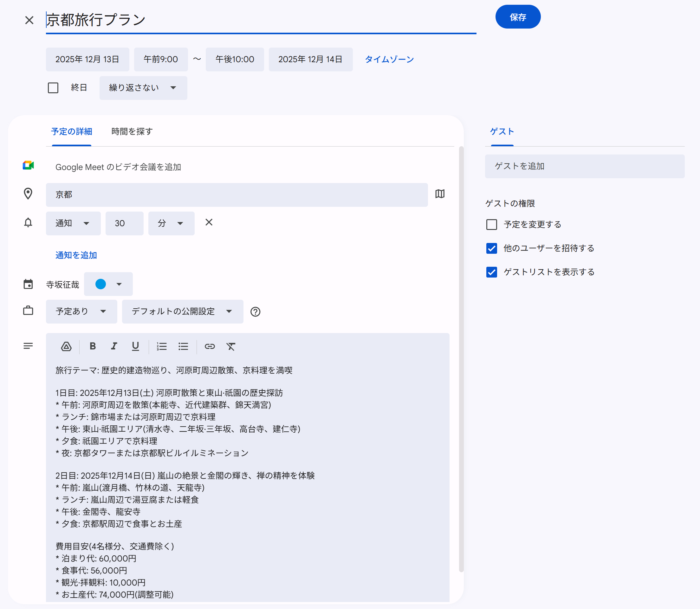Enable the 終日 all-day checkbox

coord(53,88)
